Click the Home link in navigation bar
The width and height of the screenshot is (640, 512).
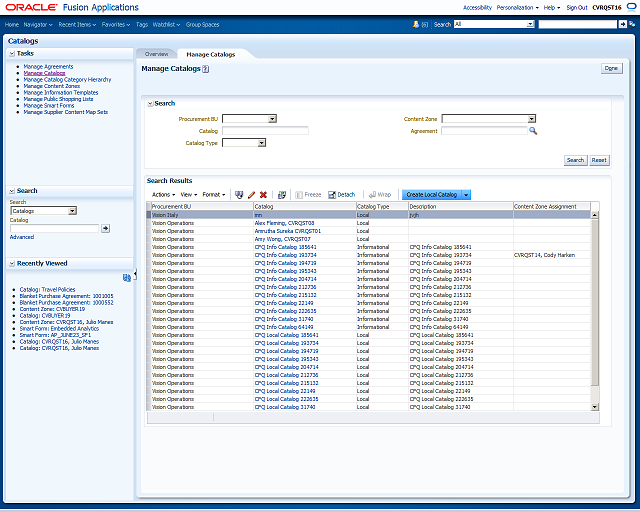tap(12, 25)
